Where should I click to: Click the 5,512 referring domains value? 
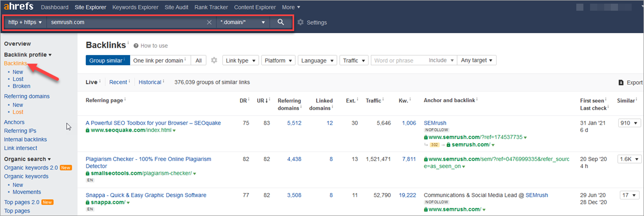(294, 123)
